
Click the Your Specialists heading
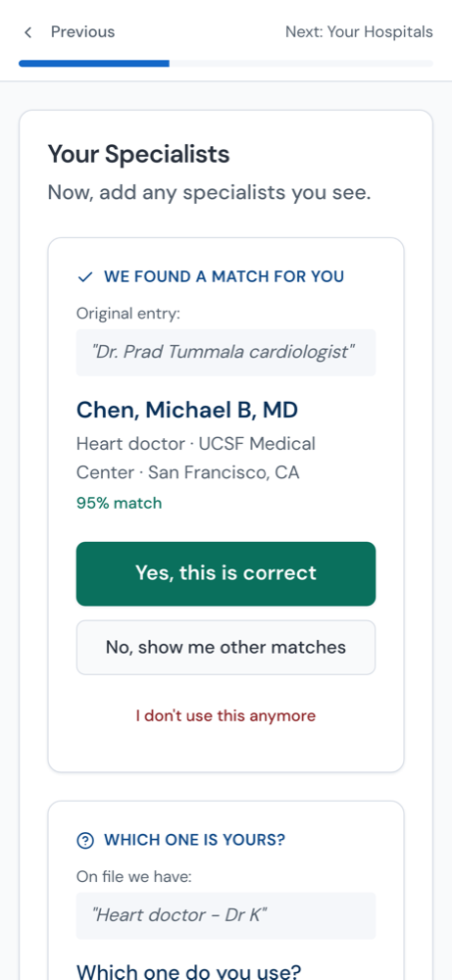pos(139,155)
